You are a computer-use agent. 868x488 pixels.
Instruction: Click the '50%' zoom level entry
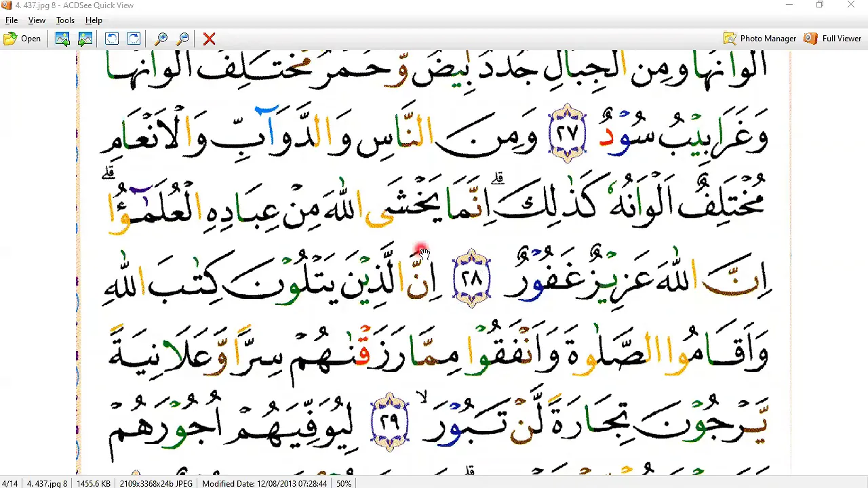point(344,483)
